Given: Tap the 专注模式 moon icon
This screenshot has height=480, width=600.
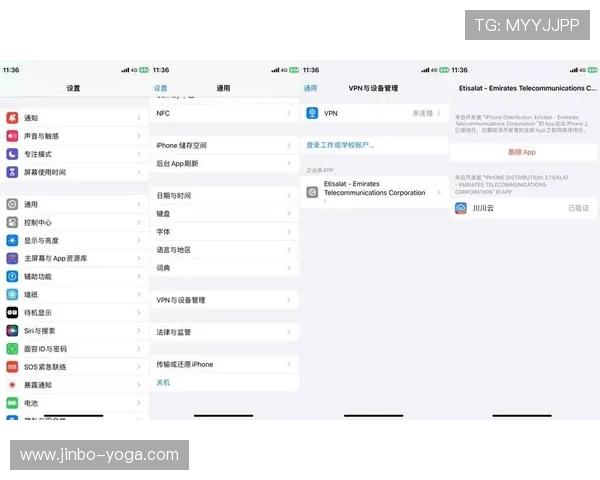Looking at the screenshot, I should (x=12, y=154).
